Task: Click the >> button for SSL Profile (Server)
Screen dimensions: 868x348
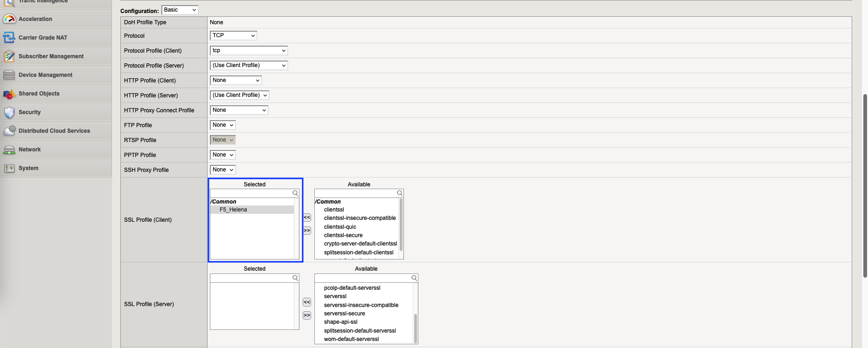Action: coord(307,315)
